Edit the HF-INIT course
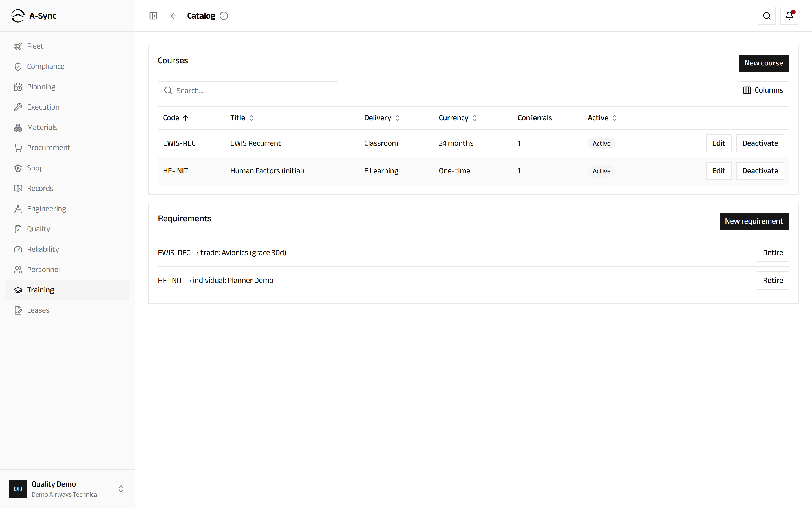This screenshot has height=508, width=812. pyautogui.click(x=718, y=171)
